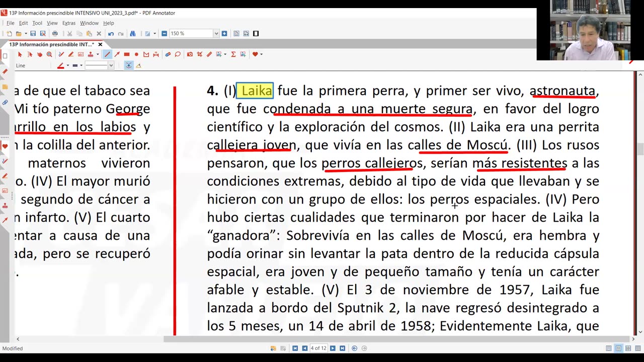Select the Eraser tool
This screenshot has width=644, height=362.
coord(168,54)
